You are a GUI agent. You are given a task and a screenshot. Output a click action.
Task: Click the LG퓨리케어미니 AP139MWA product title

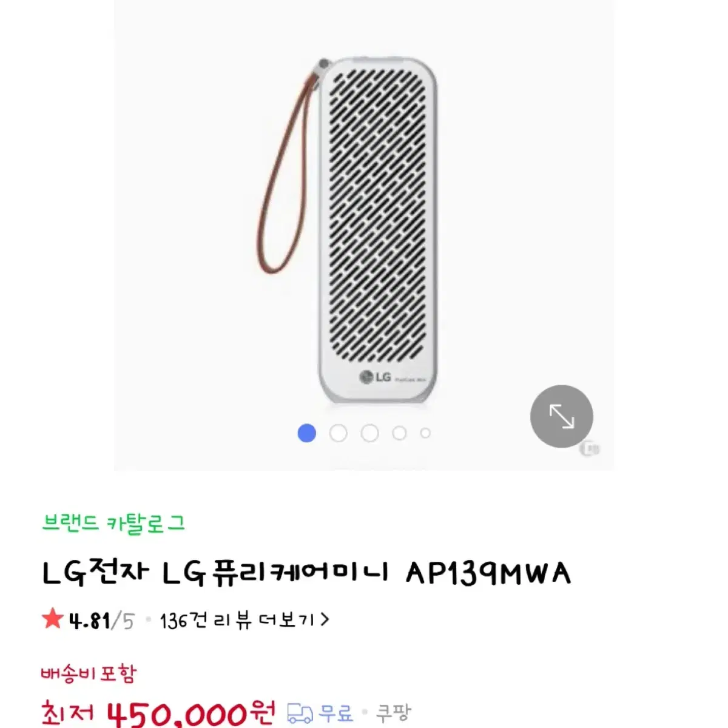coord(306,573)
